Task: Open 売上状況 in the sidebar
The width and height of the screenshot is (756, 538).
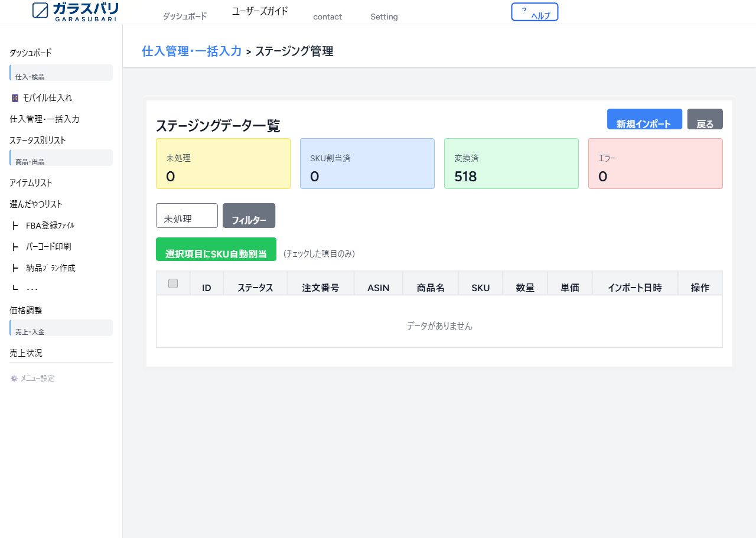Action: pyautogui.click(x=24, y=353)
